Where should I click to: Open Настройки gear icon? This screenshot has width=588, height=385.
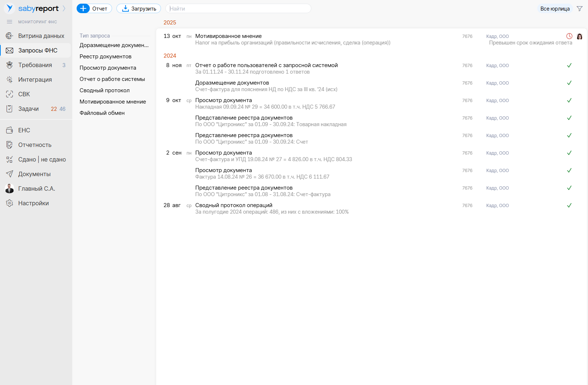pos(9,203)
